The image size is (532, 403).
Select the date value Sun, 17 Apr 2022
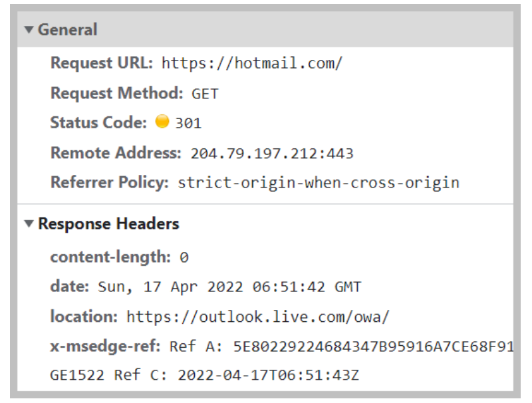coord(170,287)
